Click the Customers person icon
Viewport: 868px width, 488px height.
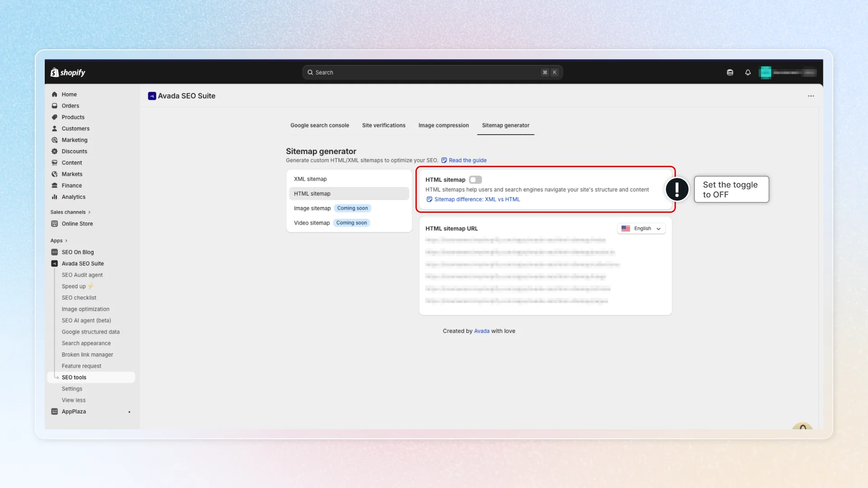[54, 129]
